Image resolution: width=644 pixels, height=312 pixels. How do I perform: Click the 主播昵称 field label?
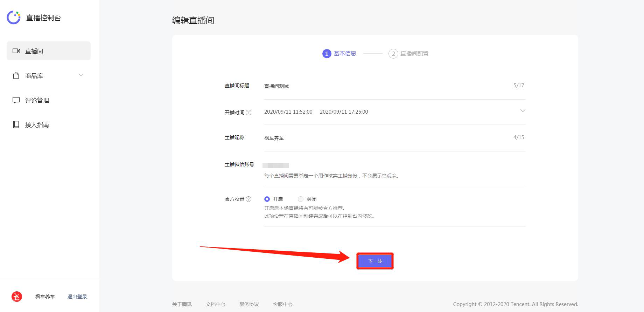234,137
